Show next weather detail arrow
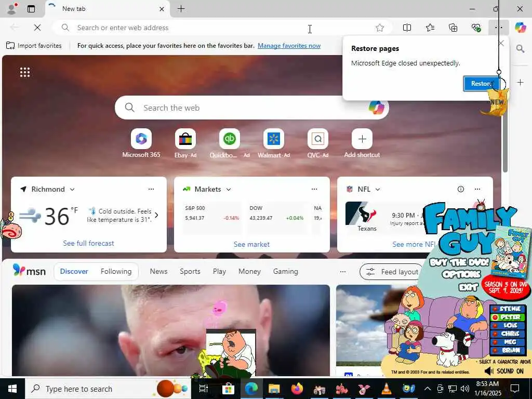This screenshot has height=399, width=532. [156, 215]
